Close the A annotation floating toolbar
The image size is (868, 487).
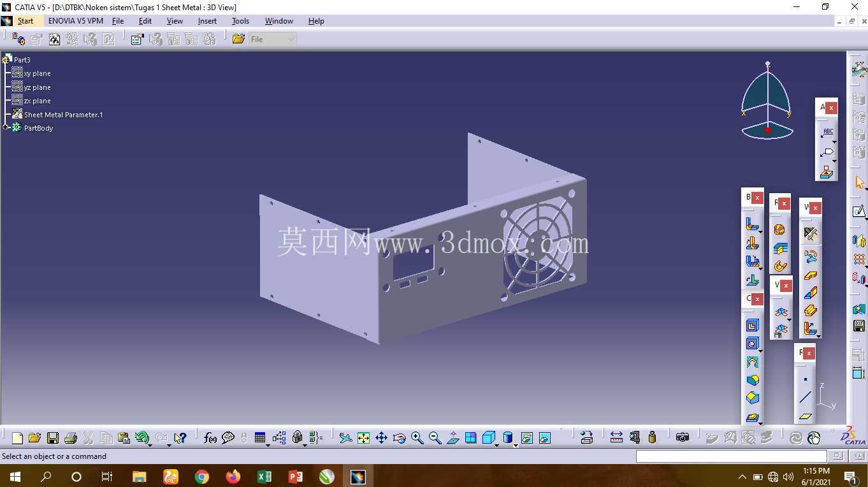point(831,108)
